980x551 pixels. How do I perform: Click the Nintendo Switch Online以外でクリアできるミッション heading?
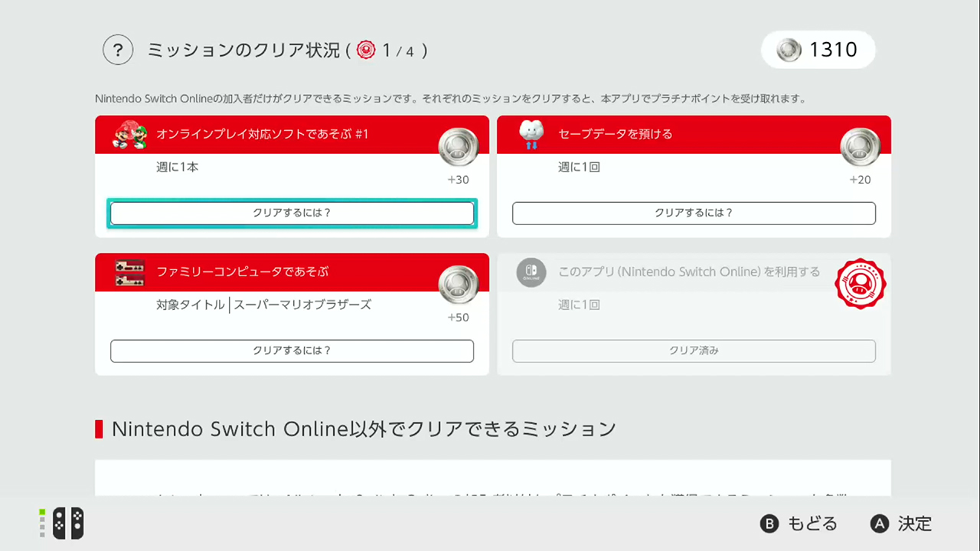[364, 429]
